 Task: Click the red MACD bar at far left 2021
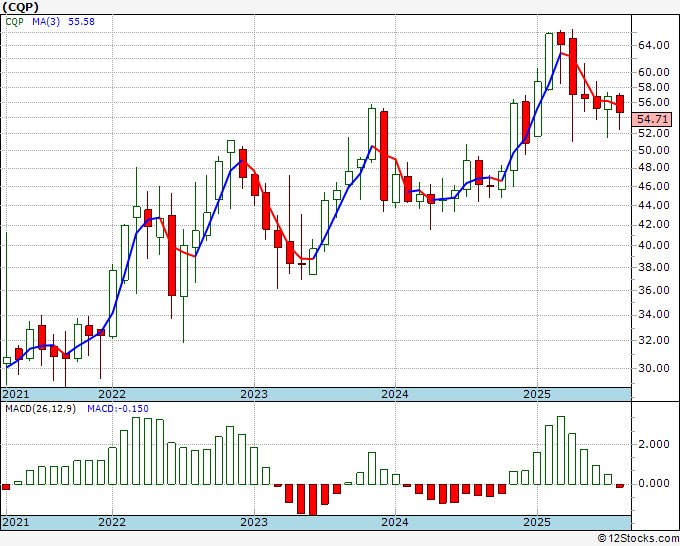(6, 487)
